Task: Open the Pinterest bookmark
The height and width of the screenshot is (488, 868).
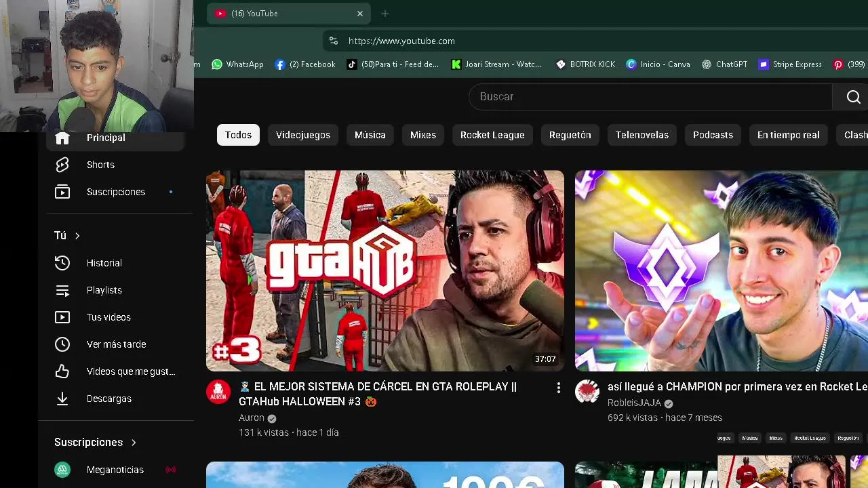Action: coord(849,64)
